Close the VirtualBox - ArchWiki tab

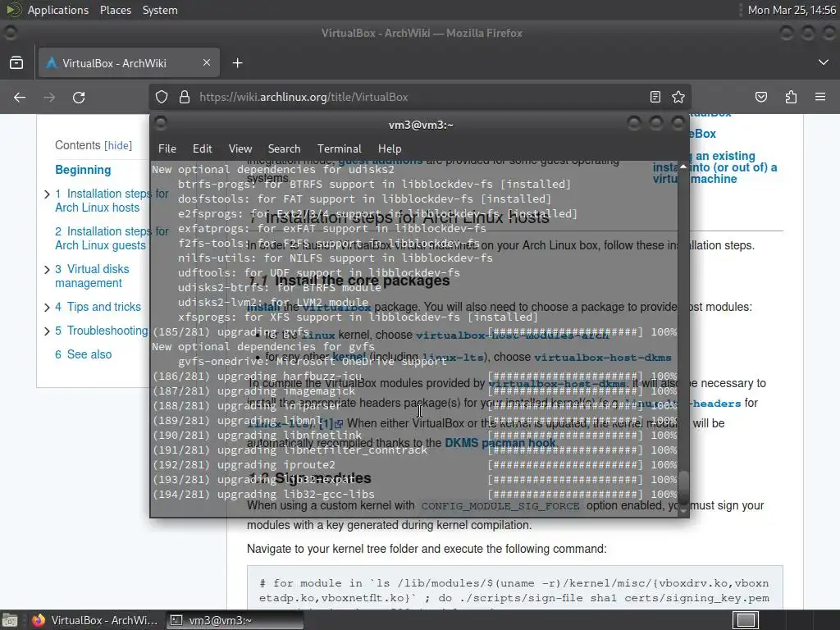tap(206, 62)
